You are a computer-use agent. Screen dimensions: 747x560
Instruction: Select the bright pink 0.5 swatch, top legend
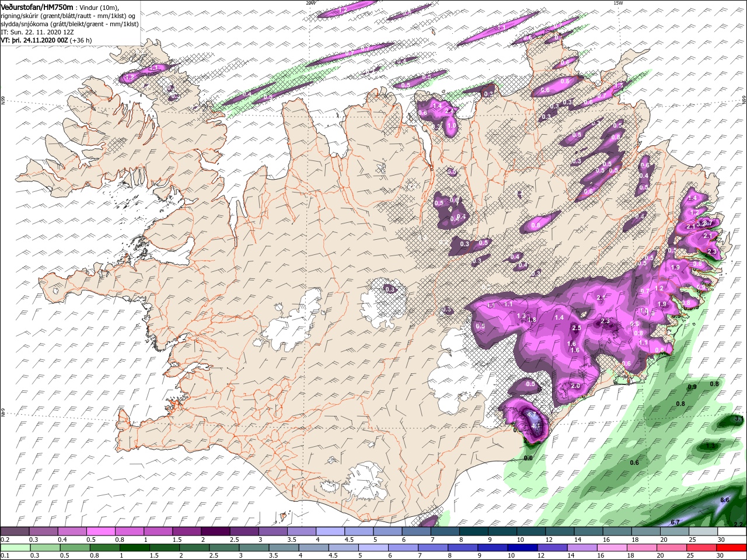point(101,531)
